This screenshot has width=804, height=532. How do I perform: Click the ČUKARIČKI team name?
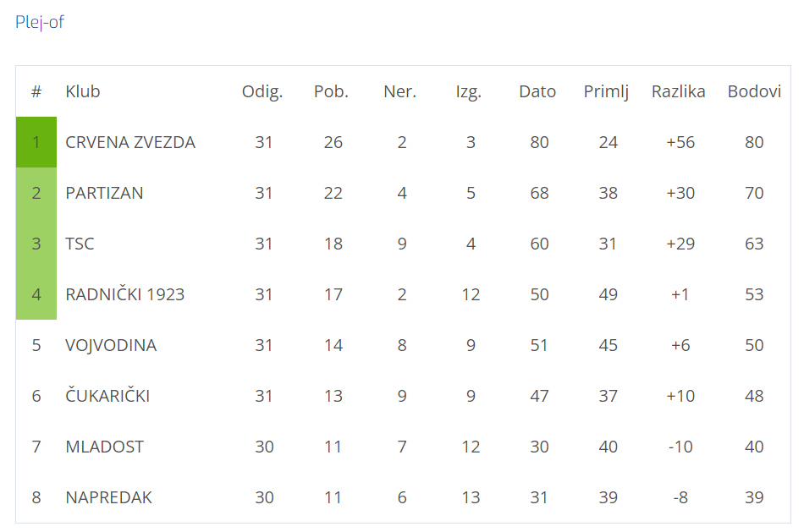pos(107,395)
